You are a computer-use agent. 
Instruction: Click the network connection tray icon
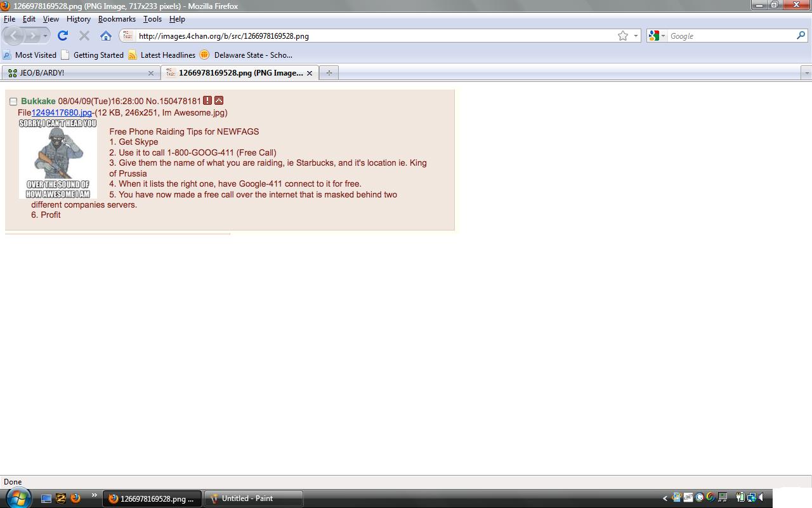[x=752, y=497]
